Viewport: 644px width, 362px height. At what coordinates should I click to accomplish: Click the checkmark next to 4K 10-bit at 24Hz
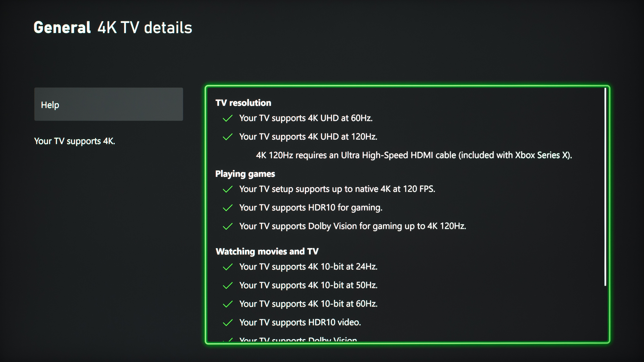[228, 267]
